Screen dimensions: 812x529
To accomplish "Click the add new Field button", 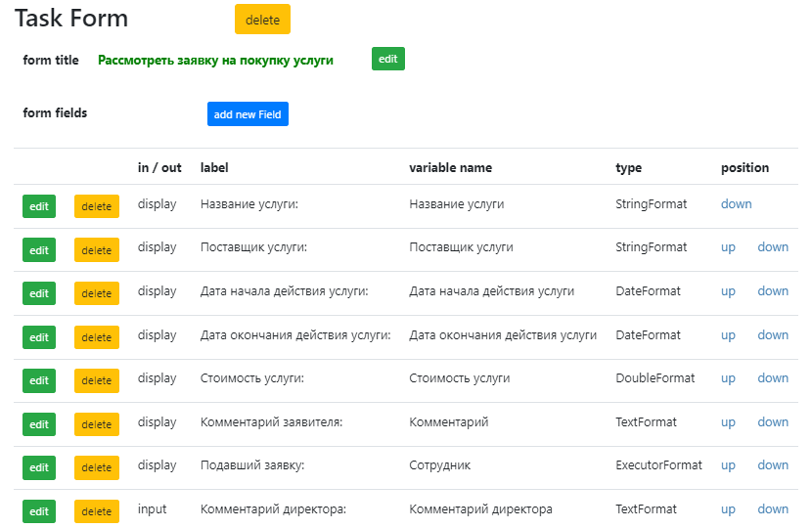I will (248, 114).
